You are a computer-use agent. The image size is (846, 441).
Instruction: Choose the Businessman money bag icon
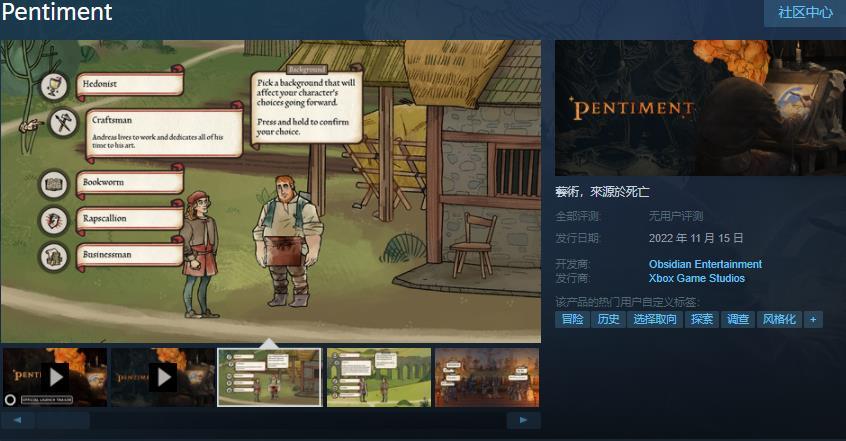[54, 257]
